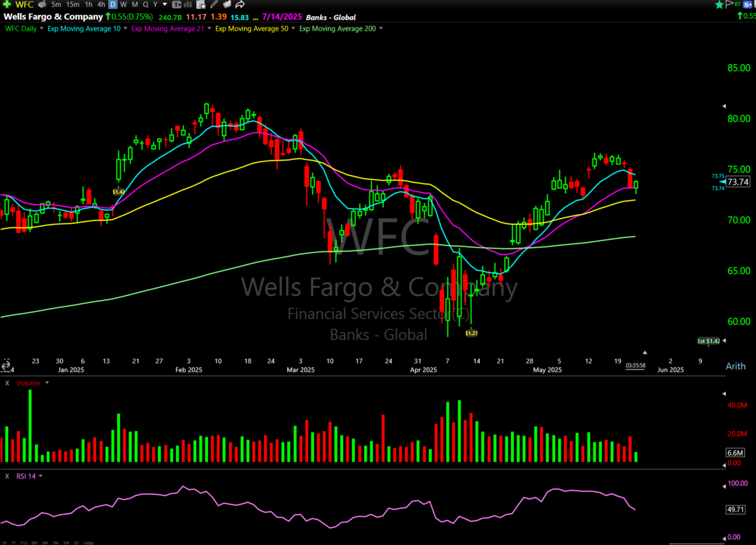
Task: Select the 3M range button
Action: (x=45, y=543)
